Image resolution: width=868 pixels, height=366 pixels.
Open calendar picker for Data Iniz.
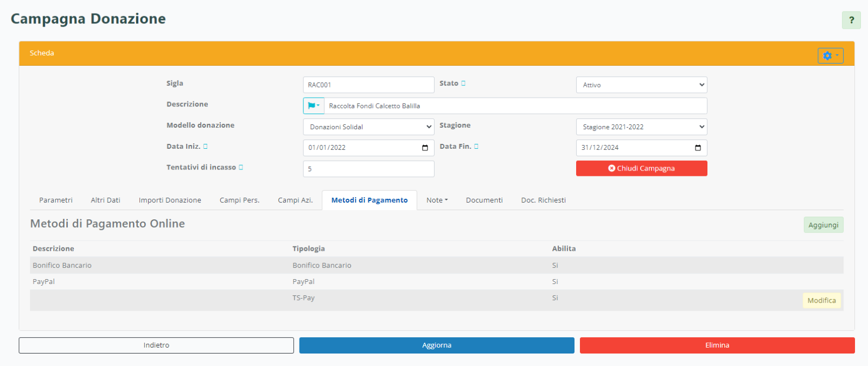click(x=425, y=148)
